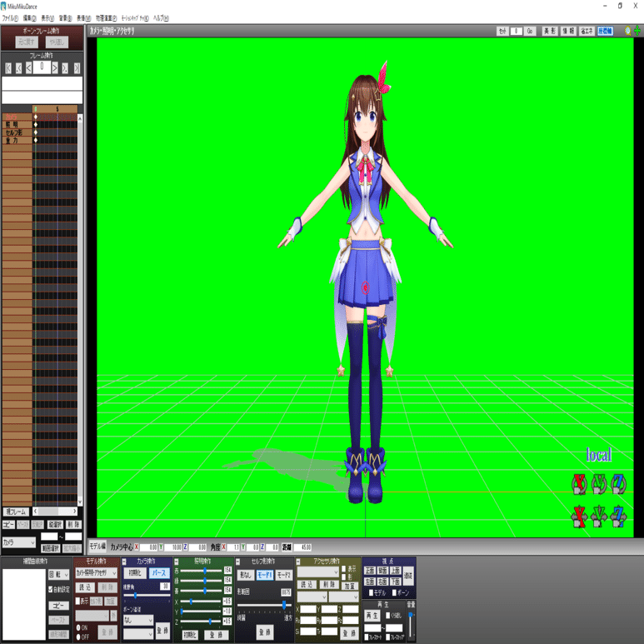Click the Y-axis rotation gizmo icon
The height and width of the screenshot is (644, 644).
[599, 484]
